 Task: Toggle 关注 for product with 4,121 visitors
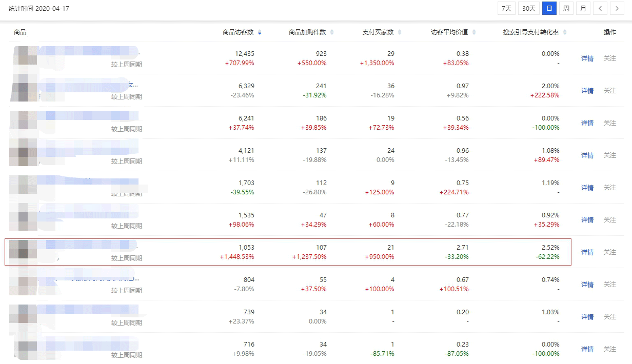click(610, 155)
